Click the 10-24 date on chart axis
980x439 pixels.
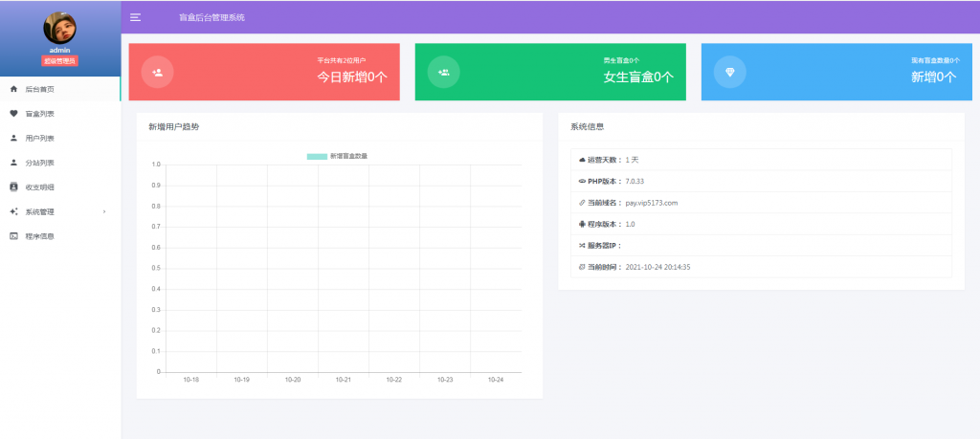pyautogui.click(x=496, y=379)
